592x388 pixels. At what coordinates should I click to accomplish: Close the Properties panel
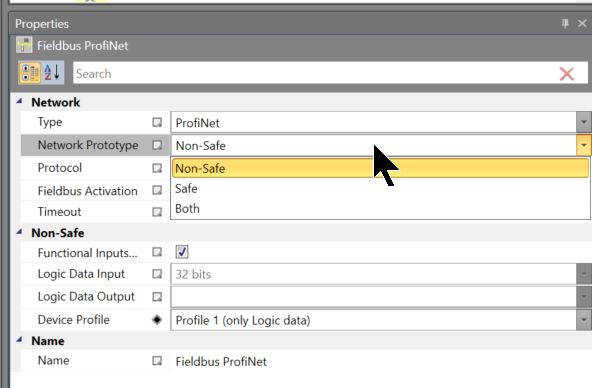(x=582, y=23)
